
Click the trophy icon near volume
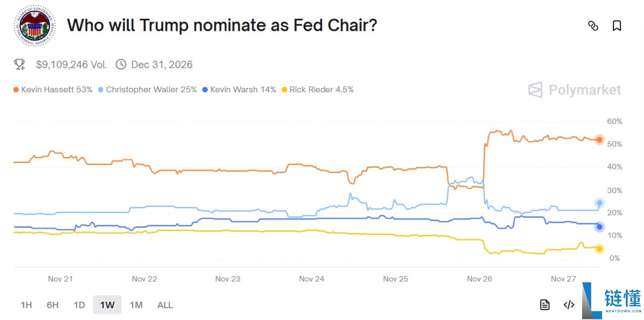coord(20,65)
